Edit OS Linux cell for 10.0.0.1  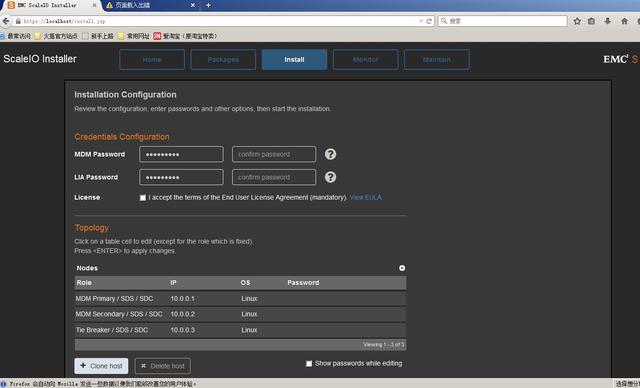[249, 299]
